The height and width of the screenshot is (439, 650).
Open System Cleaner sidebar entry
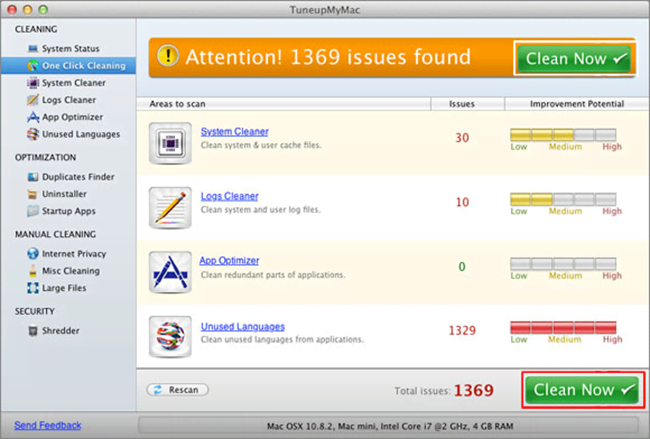tap(74, 83)
